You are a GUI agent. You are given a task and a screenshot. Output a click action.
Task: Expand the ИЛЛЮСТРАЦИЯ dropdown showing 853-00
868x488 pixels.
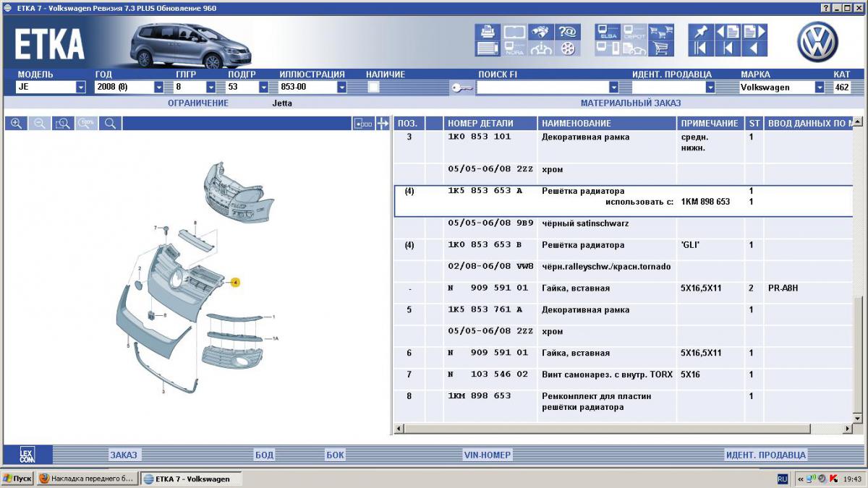pos(341,87)
